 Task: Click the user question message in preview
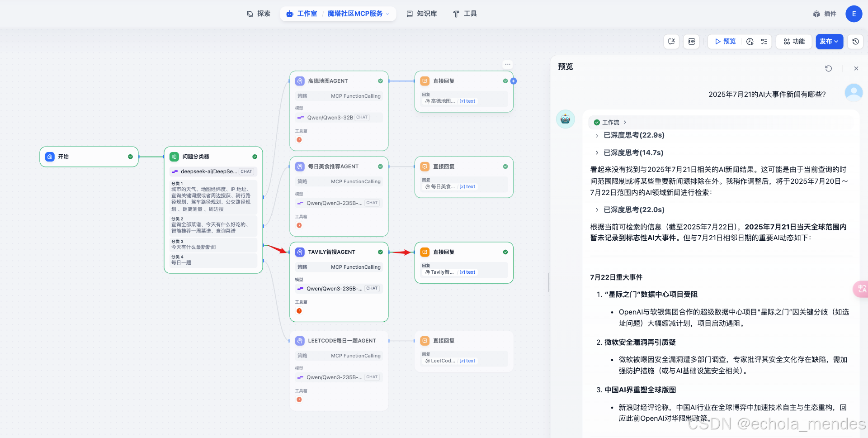767,94
